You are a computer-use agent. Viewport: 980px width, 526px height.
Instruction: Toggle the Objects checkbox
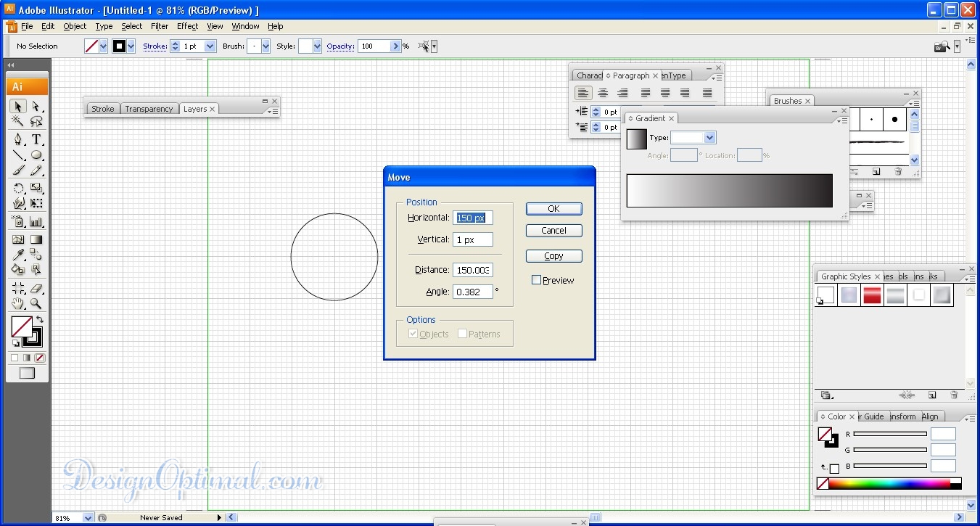pos(413,334)
